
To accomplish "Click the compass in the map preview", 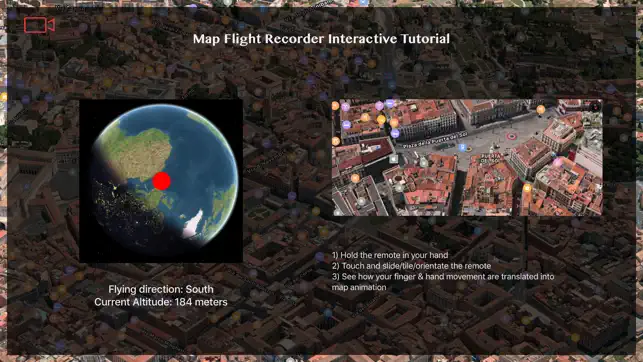I will pyautogui.click(x=595, y=107).
